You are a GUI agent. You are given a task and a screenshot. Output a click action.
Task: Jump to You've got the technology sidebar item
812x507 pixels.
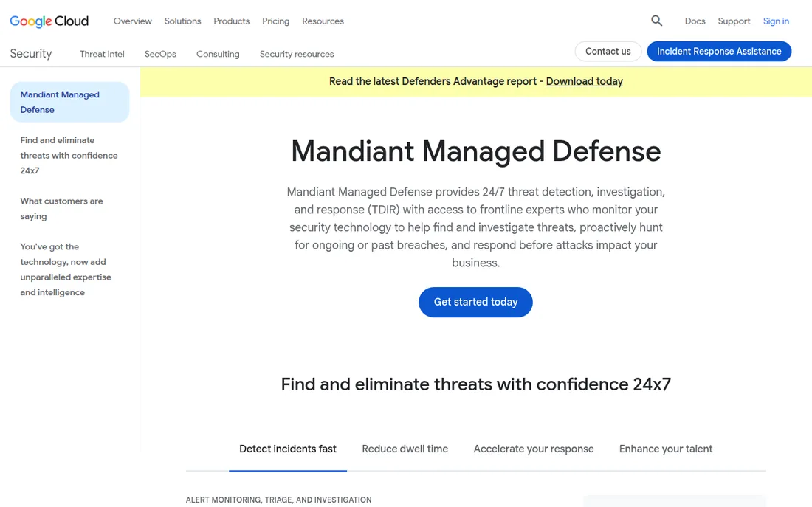[x=66, y=269]
